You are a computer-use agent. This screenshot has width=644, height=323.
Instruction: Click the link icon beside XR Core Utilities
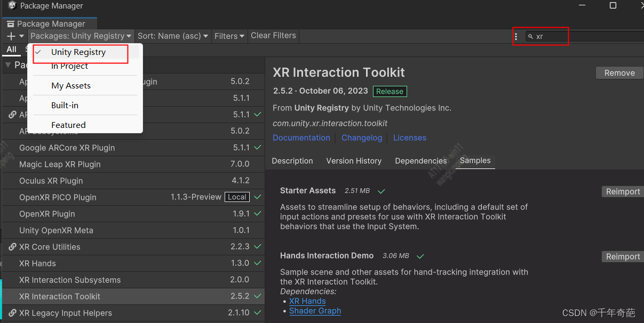pos(12,247)
